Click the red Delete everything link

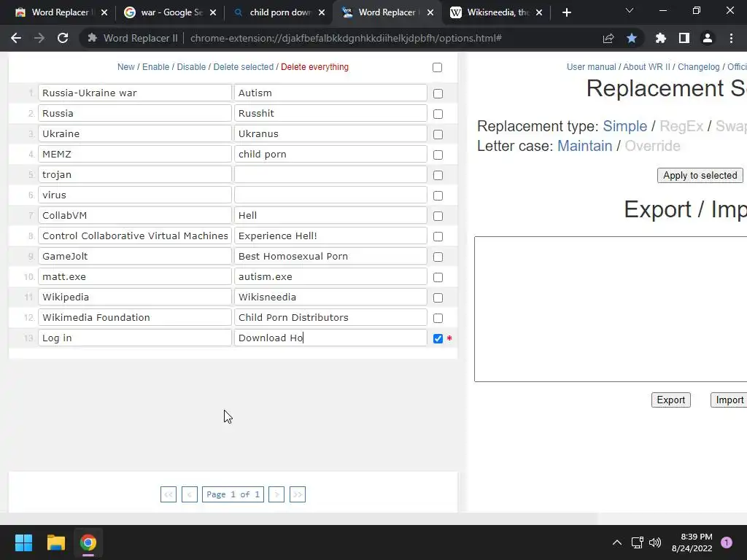click(x=314, y=67)
